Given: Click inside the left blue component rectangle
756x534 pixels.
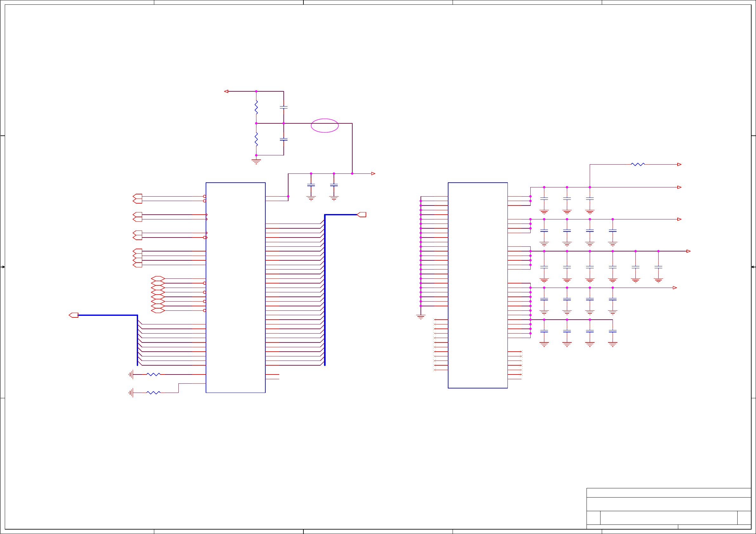Looking at the screenshot, I should 235,287.
